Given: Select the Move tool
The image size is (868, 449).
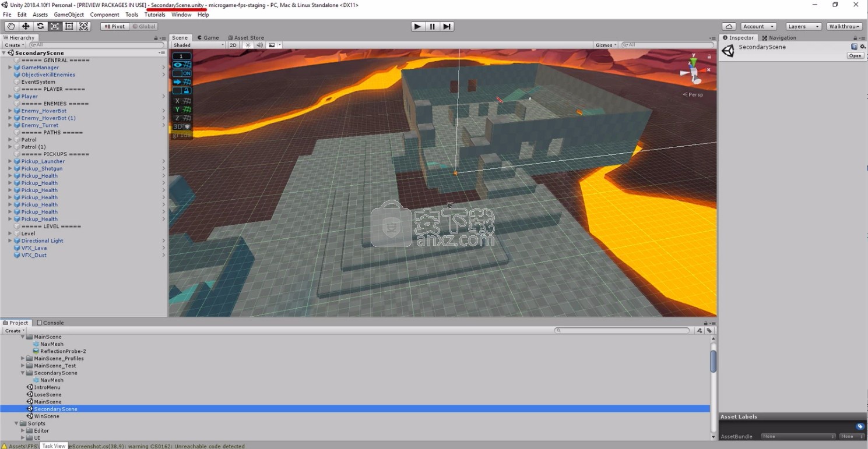Looking at the screenshot, I should (x=26, y=26).
